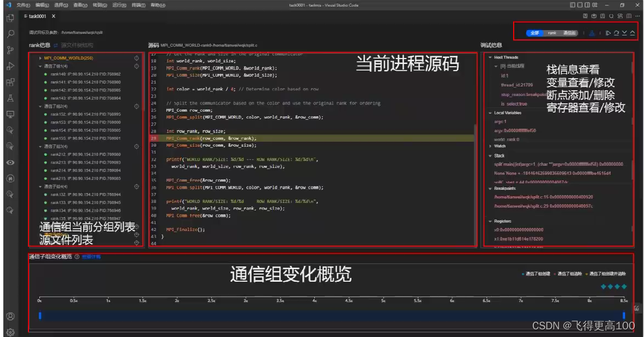The height and width of the screenshot is (337, 644).
Task: Open the 查看(V) menu
Action: point(80,5)
